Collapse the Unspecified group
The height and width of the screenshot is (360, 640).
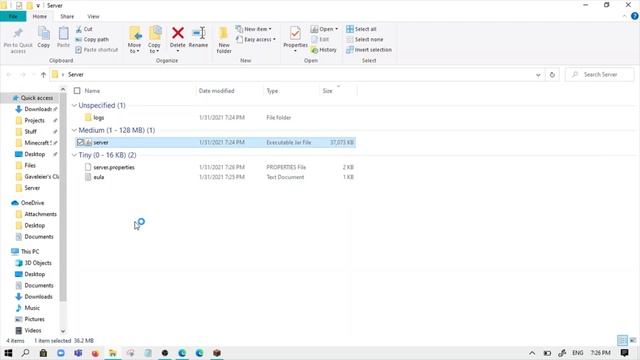(74, 105)
